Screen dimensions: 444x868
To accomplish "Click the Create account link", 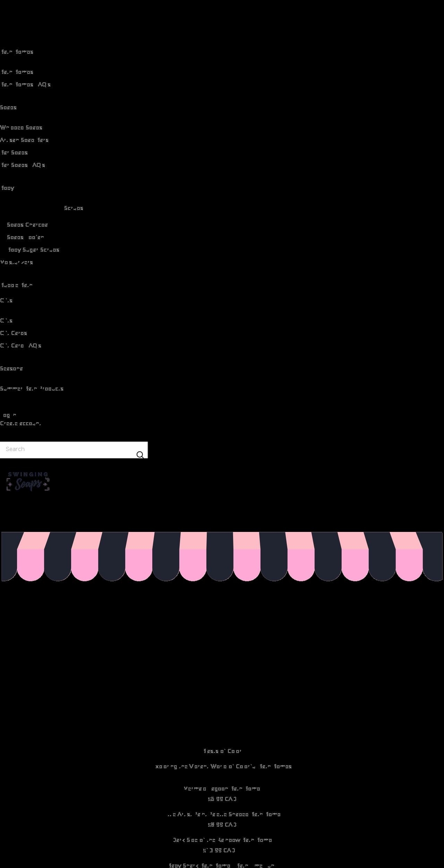I will (x=21, y=424).
